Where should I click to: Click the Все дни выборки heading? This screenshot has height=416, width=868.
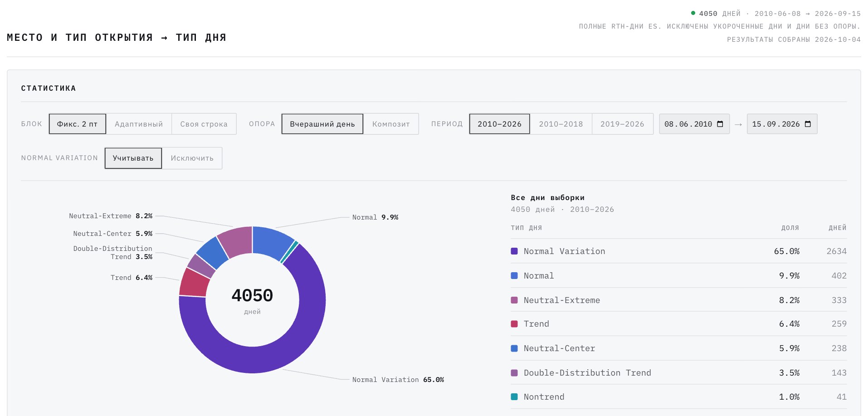pyautogui.click(x=548, y=198)
